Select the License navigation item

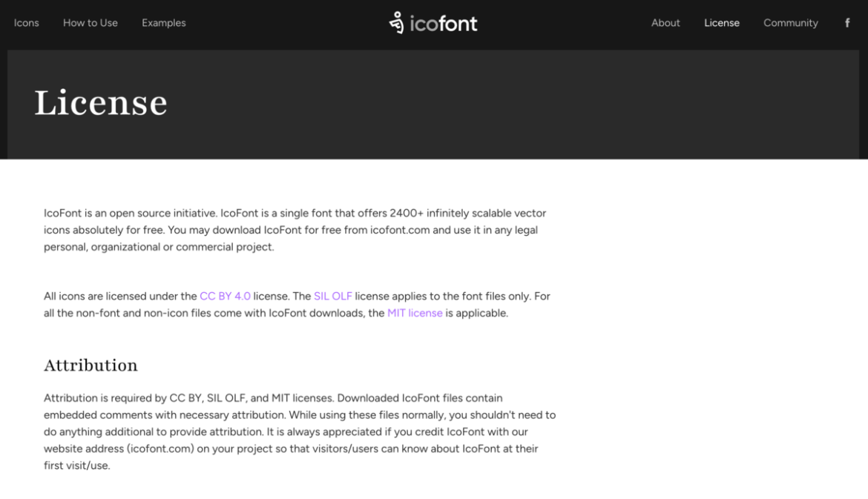tap(721, 23)
